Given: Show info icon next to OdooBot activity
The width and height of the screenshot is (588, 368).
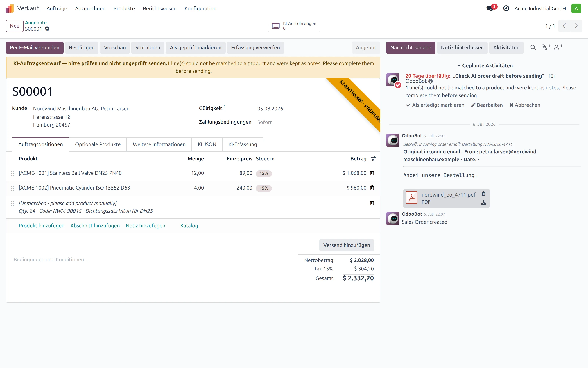Looking at the screenshot, I should click(431, 81).
